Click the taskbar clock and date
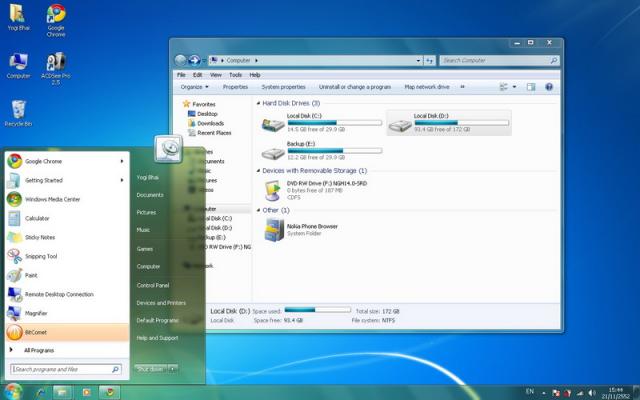 pyautogui.click(x=615, y=393)
